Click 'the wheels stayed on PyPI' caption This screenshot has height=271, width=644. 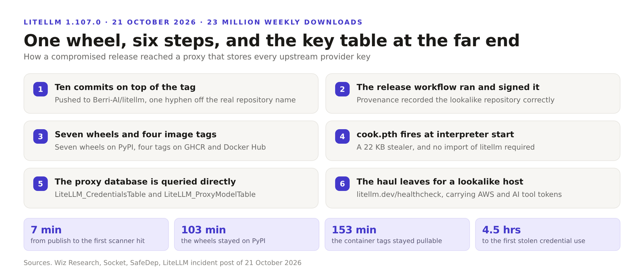coord(223,241)
